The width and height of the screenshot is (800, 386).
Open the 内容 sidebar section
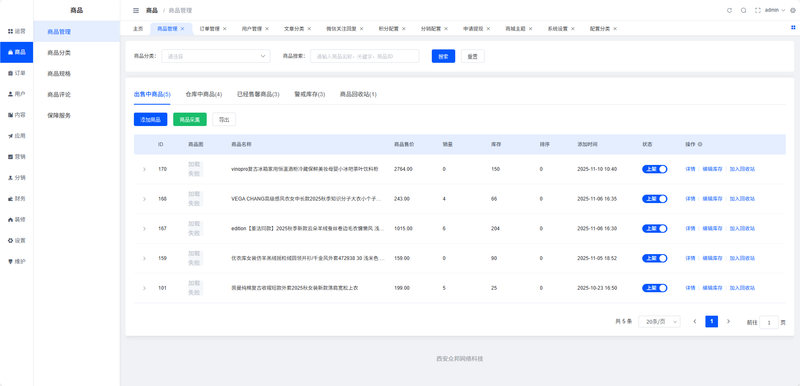(x=17, y=115)
